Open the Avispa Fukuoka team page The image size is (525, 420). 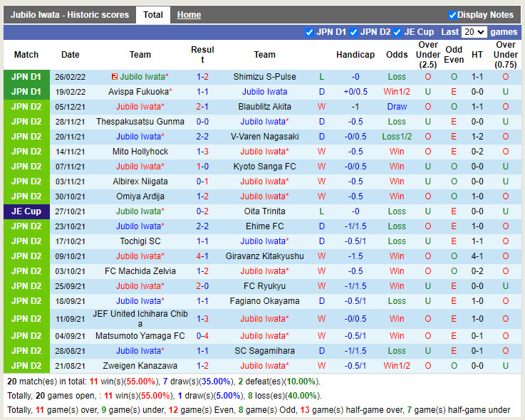coord(138,92)
